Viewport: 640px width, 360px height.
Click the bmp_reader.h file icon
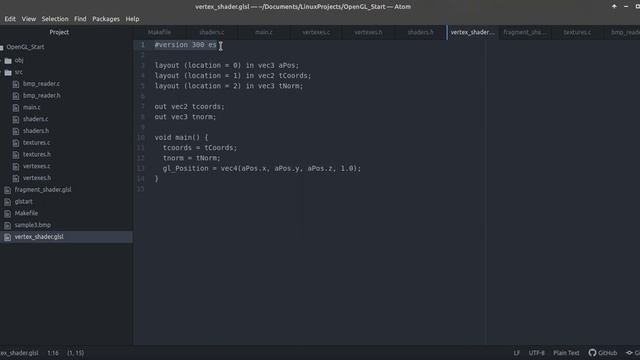coord(16,96)
